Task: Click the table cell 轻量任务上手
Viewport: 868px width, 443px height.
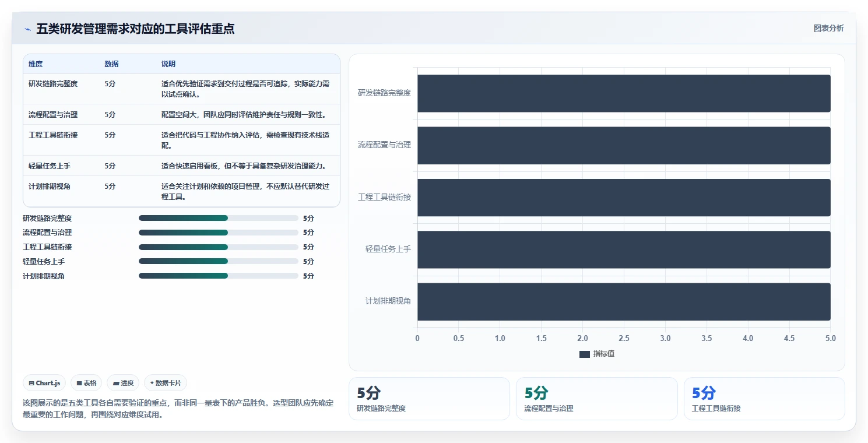Action: [50, 166]
